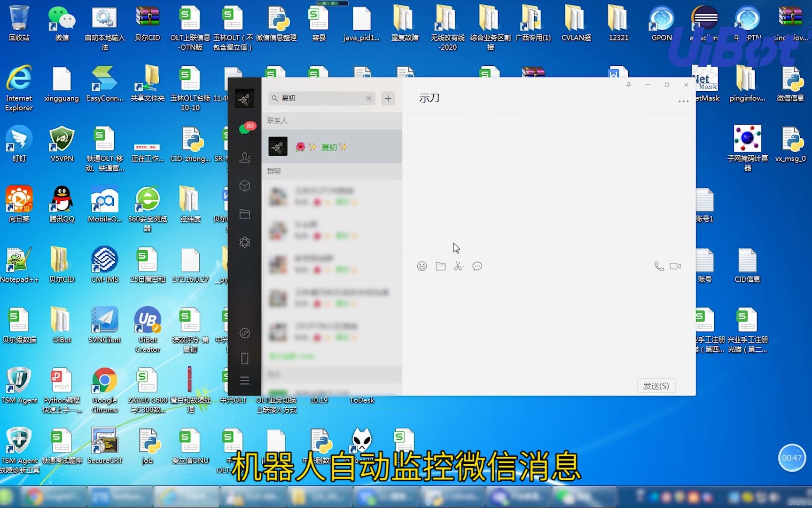Start a voice call with 示刀

659,266
